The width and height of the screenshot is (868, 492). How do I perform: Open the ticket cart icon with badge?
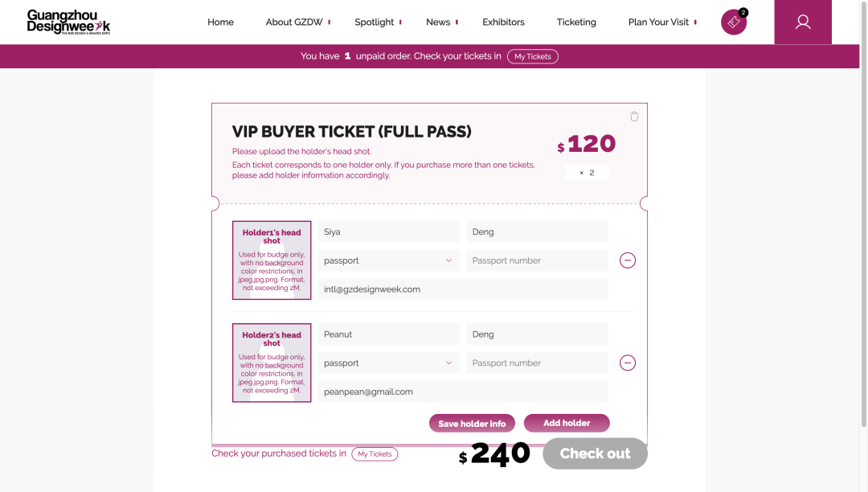click(x=733, y=23)
